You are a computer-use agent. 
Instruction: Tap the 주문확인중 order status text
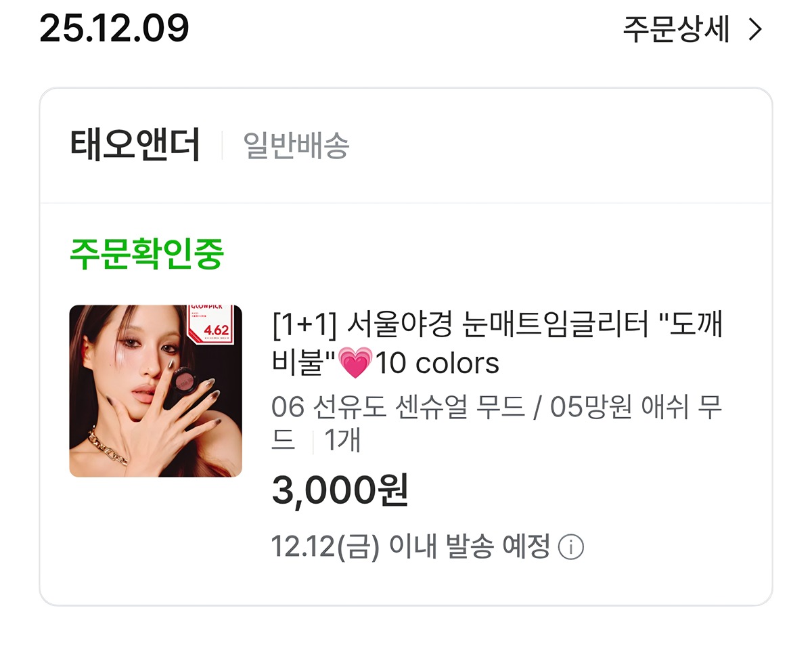click(x=146, y=254)
